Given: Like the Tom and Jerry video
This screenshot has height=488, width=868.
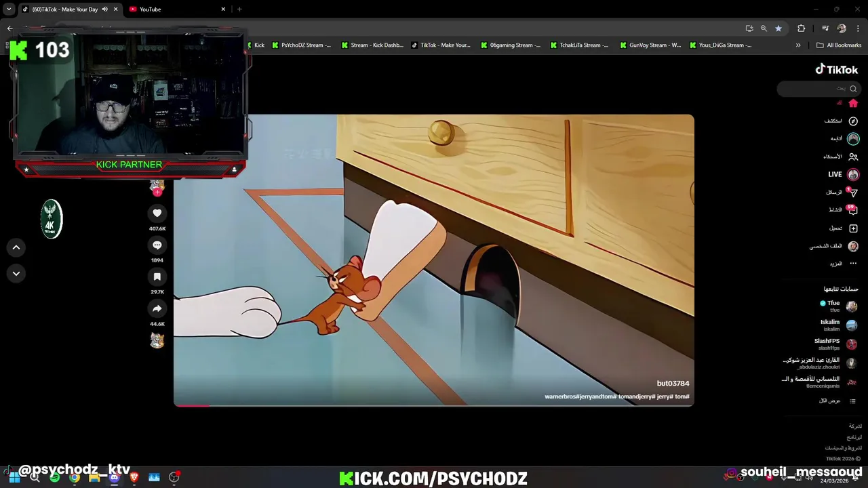Looking at the screenshot, I should [x=157, y=213].
